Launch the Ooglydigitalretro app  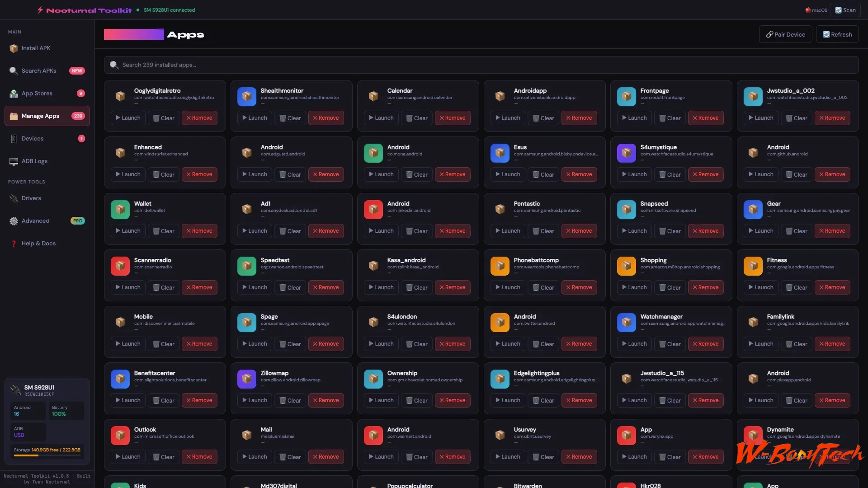click(128, 118)
